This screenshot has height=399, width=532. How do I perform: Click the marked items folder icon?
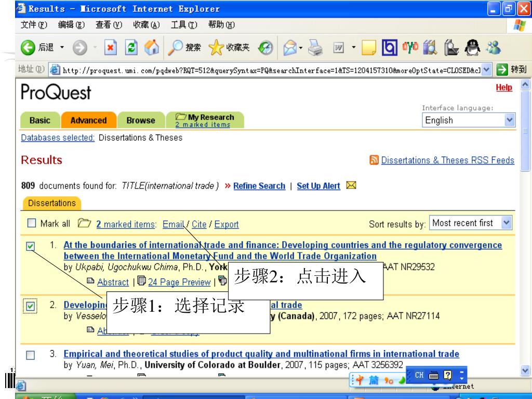84,223
